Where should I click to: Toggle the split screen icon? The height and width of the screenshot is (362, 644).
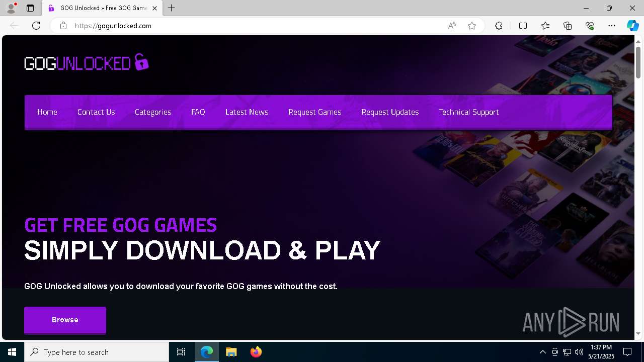(523, 26)
